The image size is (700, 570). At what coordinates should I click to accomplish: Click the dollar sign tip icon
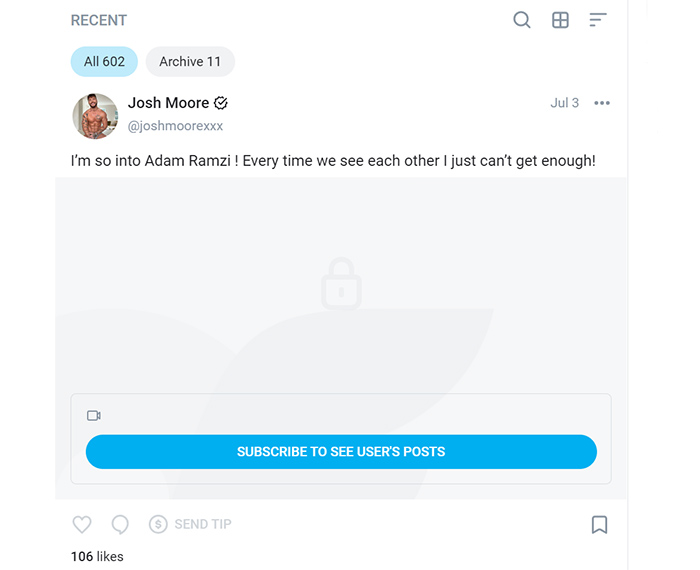pos(158,524)
